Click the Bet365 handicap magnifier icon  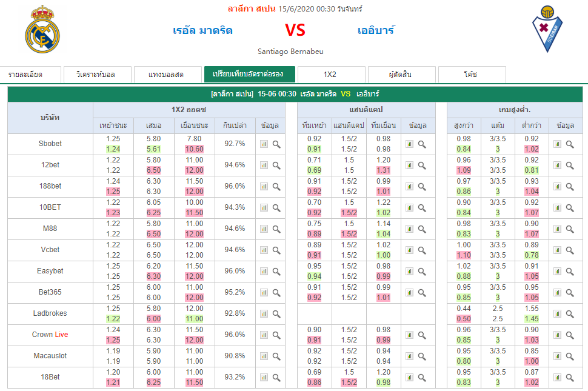[422, 292]
